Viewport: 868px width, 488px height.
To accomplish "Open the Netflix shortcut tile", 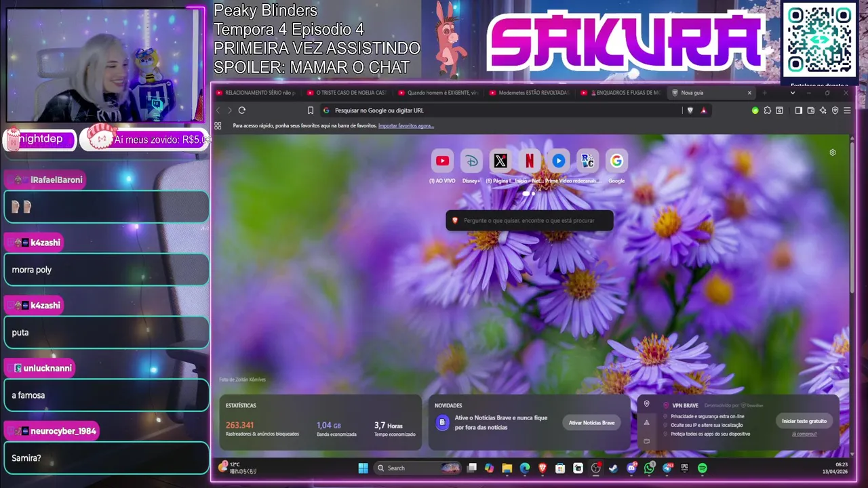I will coord(529,161).
